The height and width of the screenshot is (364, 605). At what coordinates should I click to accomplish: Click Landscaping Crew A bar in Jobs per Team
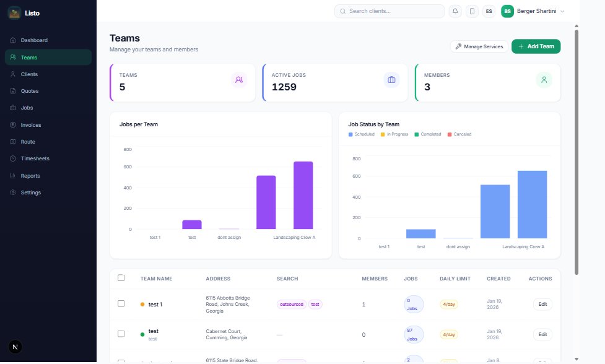(303, 196)
